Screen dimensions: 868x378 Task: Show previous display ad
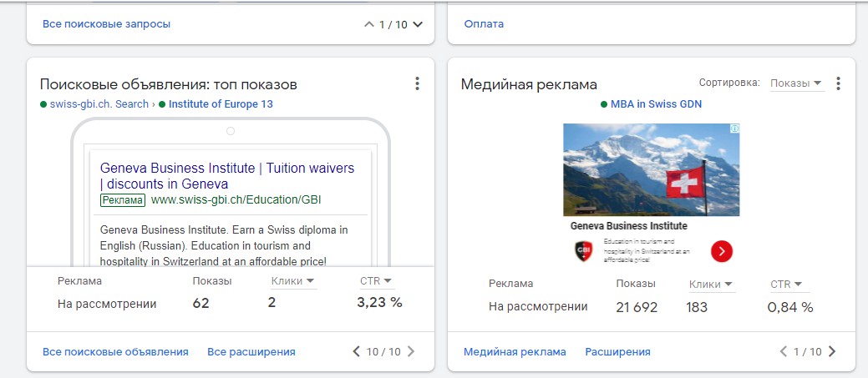pyautogui.click(x=783, y=351)
